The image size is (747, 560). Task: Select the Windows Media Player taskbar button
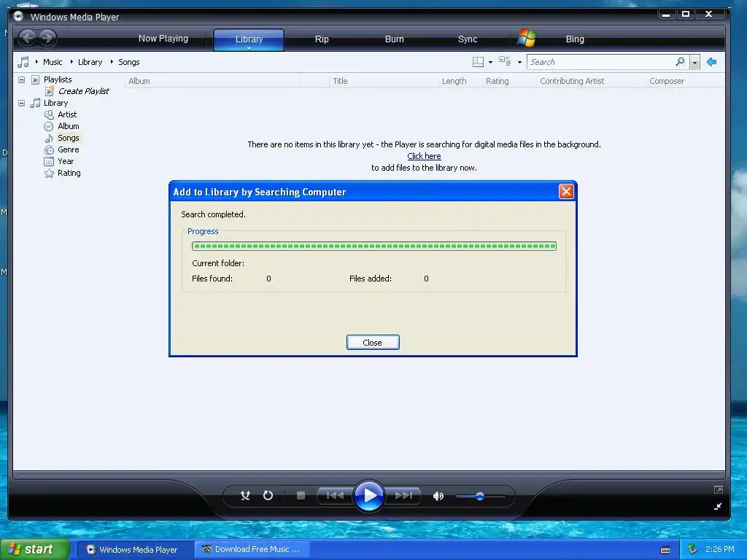[x=134, y=550]
